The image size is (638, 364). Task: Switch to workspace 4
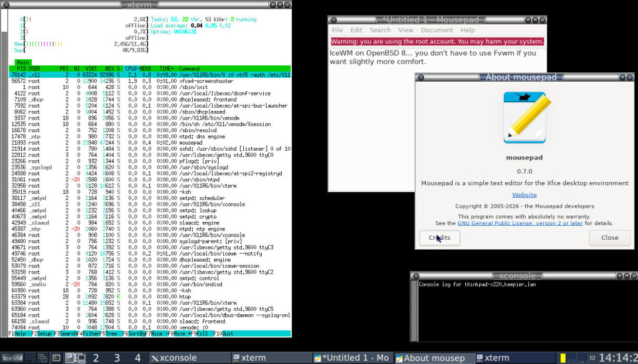[x=138, y=358]
